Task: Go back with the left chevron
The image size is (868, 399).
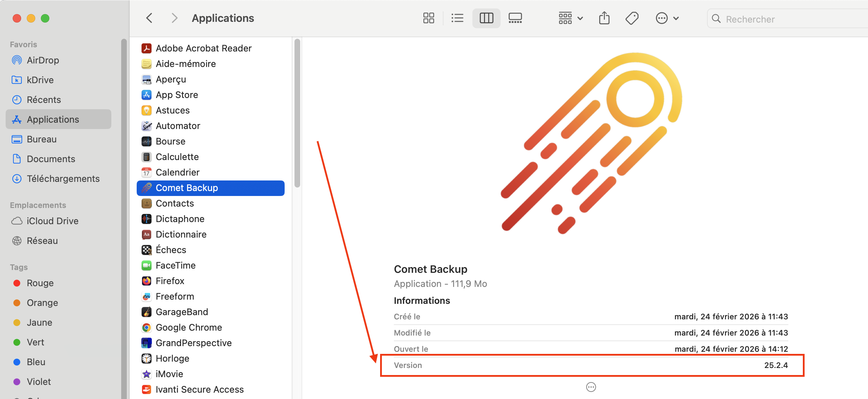Action: 149,18
